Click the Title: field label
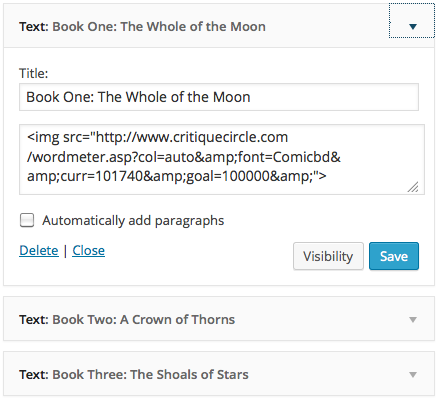This screenshot has height=399, width=442. pos(33,73)
